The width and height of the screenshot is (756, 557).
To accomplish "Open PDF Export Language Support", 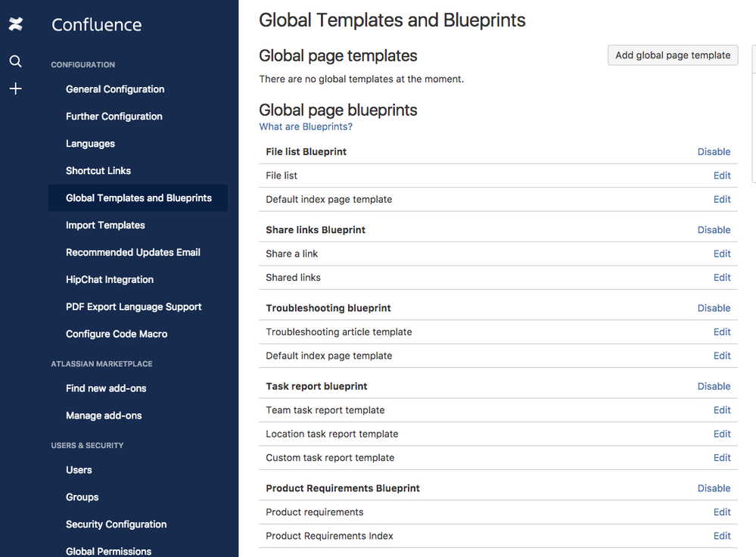I will click(x=133, y=307).
